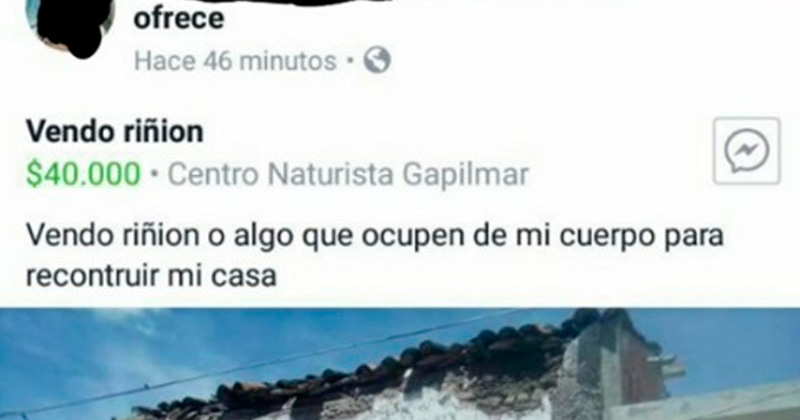Click "Gapilmar" at the end of the location
Image resolution: width=800 pixels, height=420 pixels.
point(465,175)
